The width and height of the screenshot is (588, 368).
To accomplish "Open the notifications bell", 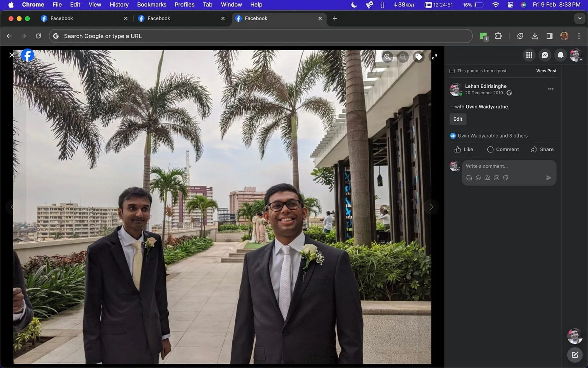I will point(560,55).
